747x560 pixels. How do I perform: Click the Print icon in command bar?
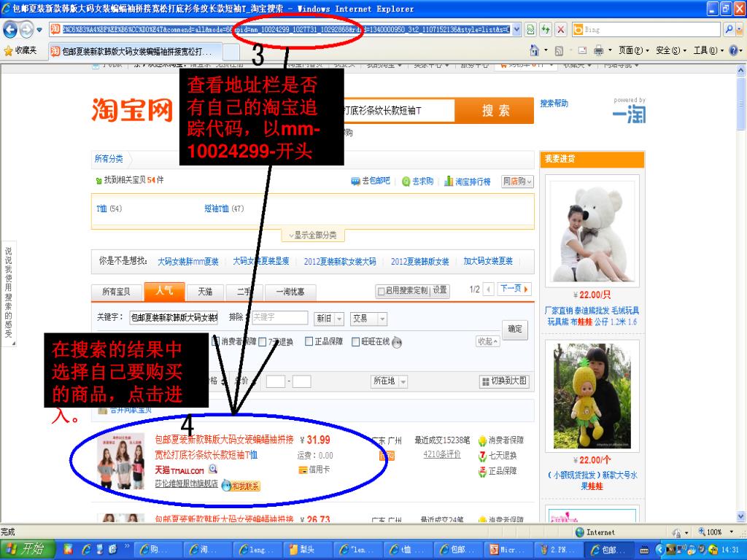click(x=598, y=50)
